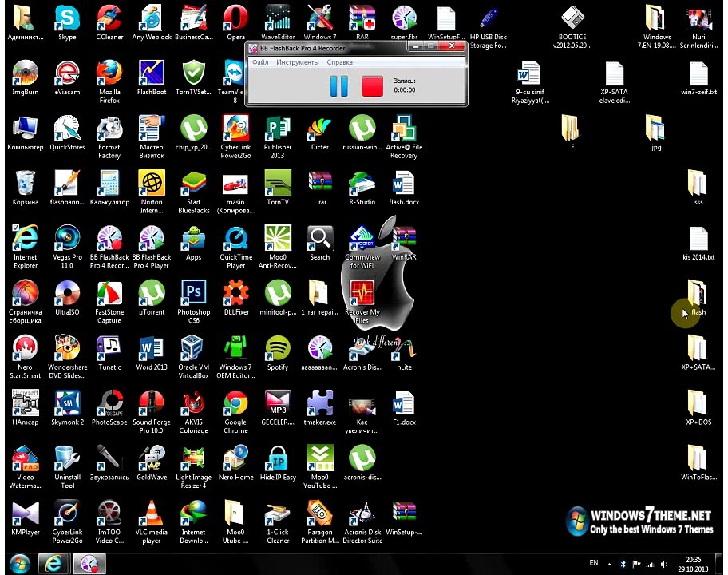Select the Sound Forge Pro 10.0 icon
Viewport: 728px width, 575px height.
pos(152,411)
